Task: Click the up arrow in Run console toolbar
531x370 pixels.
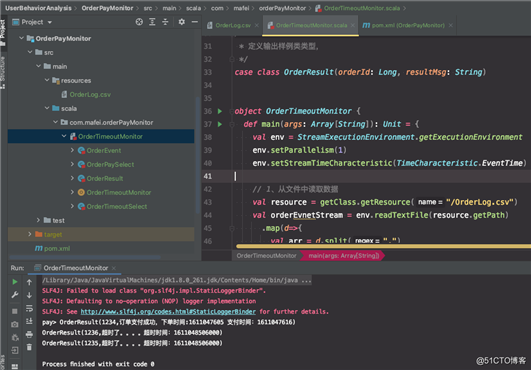Action: (29, 282)
